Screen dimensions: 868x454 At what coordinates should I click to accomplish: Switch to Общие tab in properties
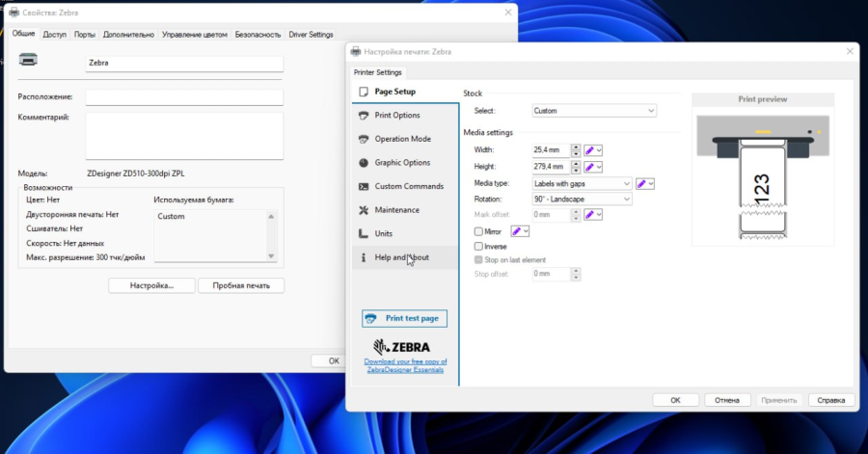(x=23, y=34)
